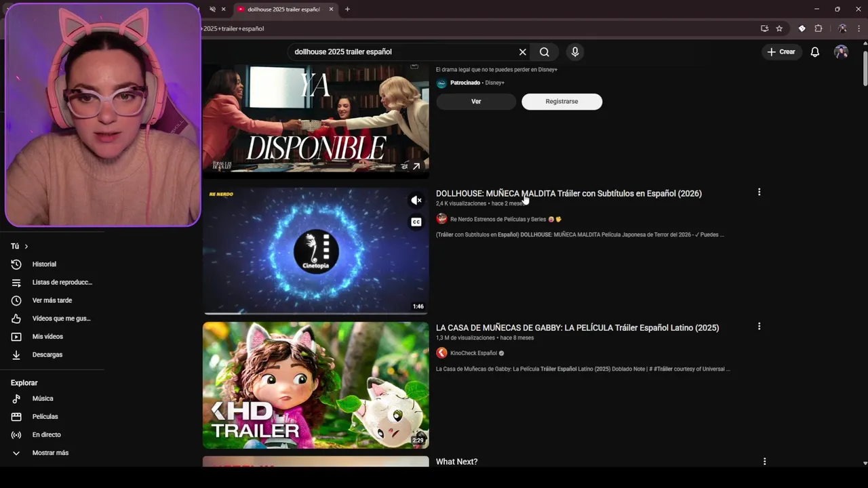Open Mis vídeos in the sidebar

click(52, 337)
